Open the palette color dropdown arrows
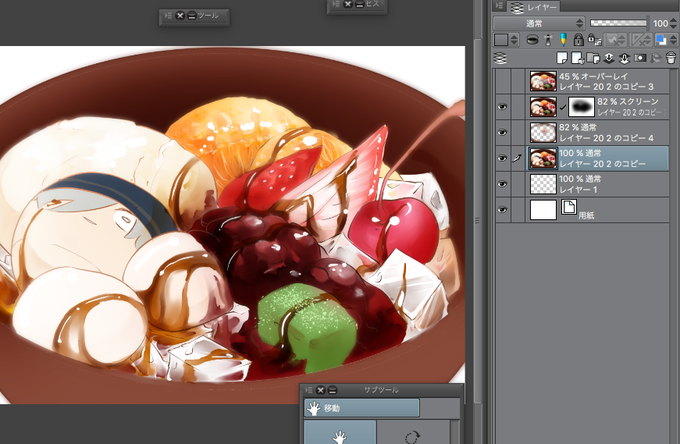 coord(514,40)
